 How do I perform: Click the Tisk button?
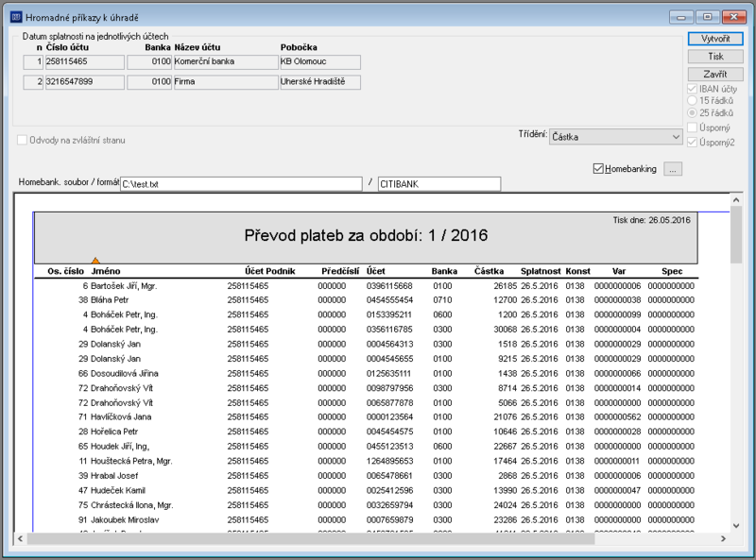pyautogui.click(x=715, y=57)
